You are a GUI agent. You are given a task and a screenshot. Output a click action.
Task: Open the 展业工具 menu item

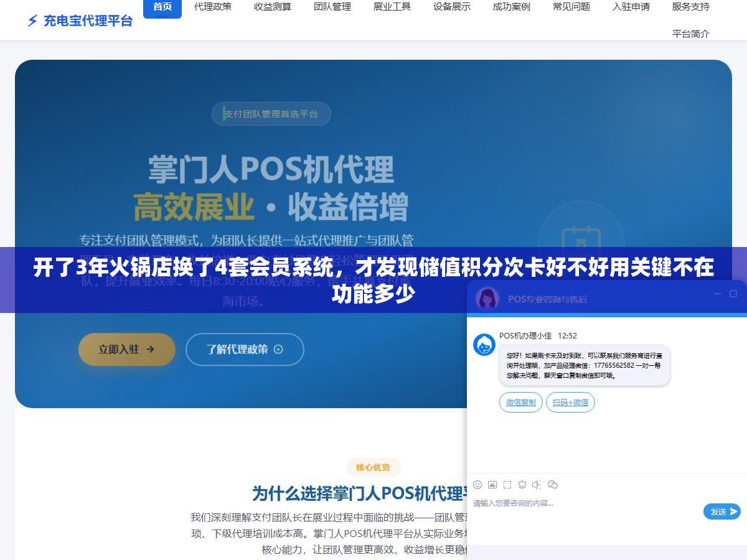pyautogui.click(x=392, y=7)
